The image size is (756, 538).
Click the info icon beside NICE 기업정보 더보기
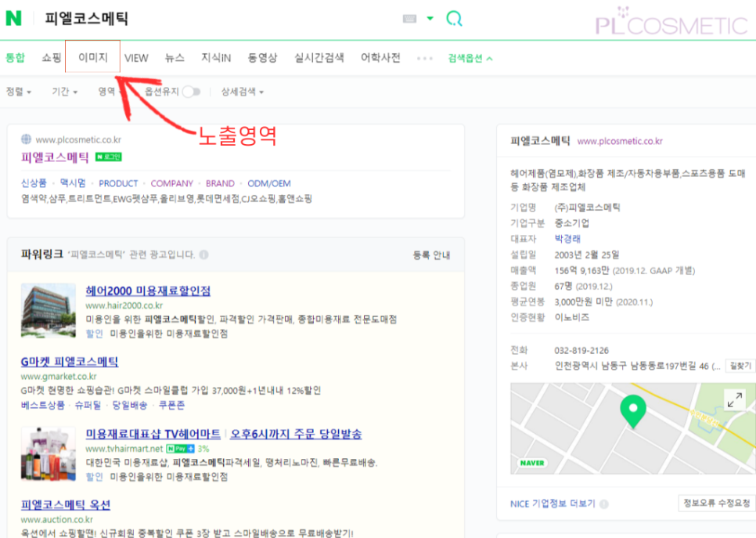(x=603, y=504)
